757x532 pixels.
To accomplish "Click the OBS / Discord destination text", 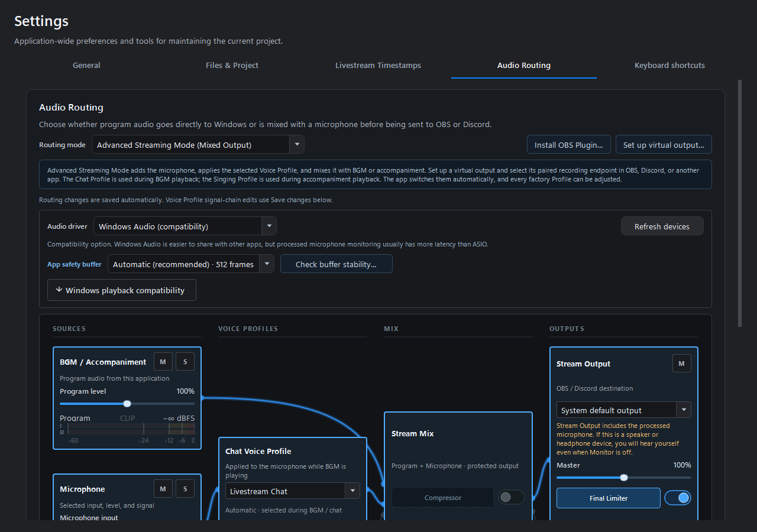I will click(x=594, y=388).
